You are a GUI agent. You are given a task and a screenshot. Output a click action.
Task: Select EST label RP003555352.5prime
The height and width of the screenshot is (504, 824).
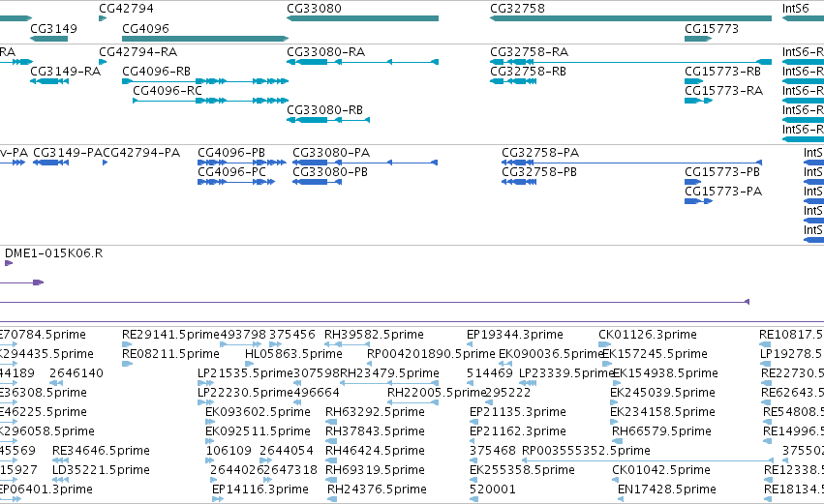[x=586, y=451]
